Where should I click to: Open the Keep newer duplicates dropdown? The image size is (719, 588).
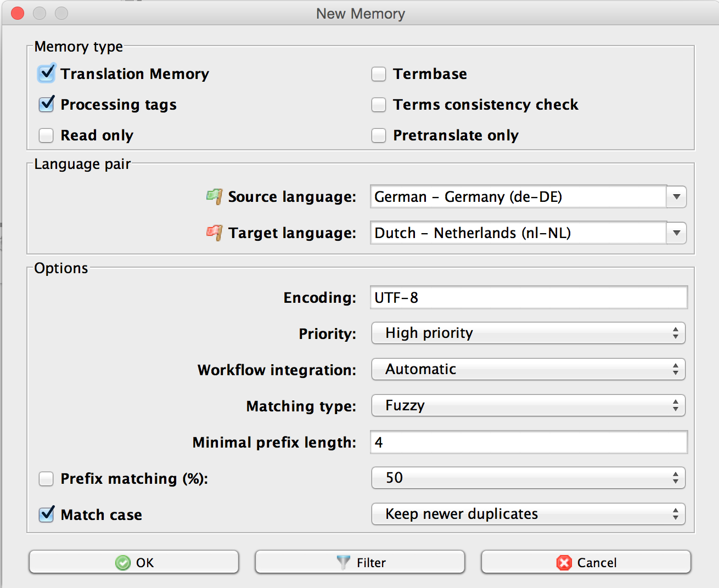tap(528, 514)
